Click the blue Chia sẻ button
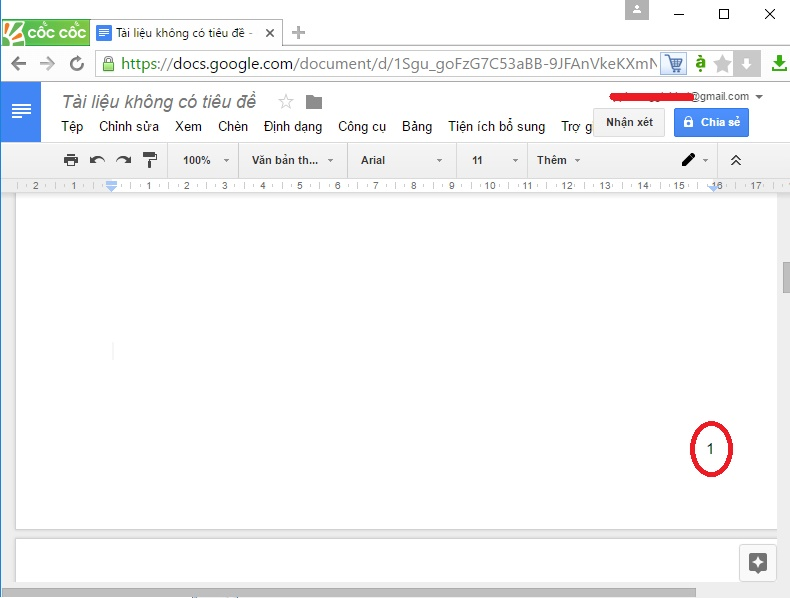790x598 pixels. (711, 122)
